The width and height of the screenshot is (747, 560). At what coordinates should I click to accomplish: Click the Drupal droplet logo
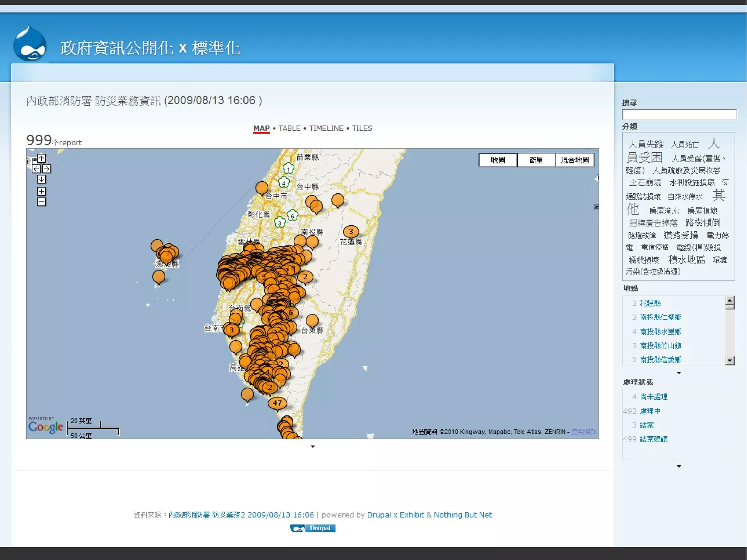click(x=30, y=44)
